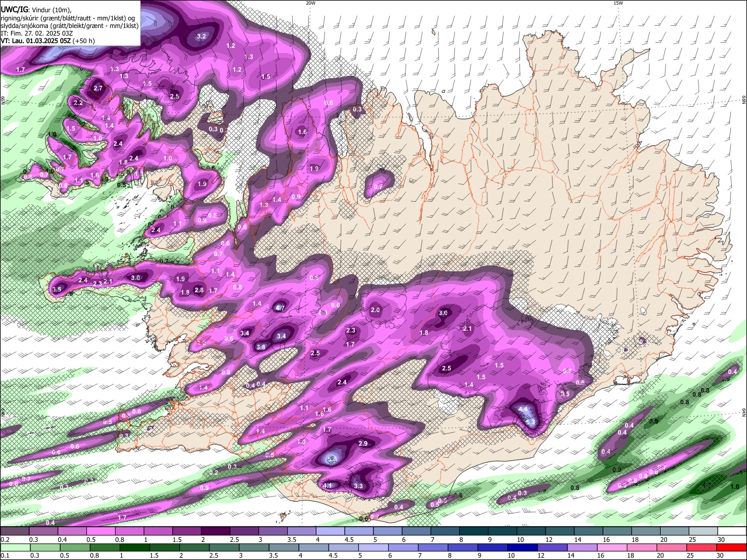Click the white snow legend swatch labeled 30
Screen dimensions: 747x560
click(x=732, y=531)
